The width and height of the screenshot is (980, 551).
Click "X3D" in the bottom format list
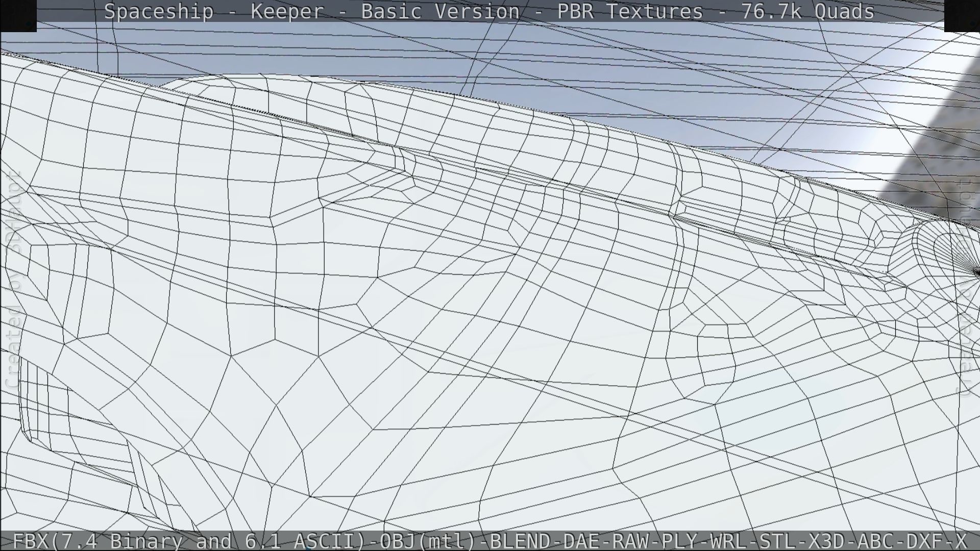(x=826, y=541)
